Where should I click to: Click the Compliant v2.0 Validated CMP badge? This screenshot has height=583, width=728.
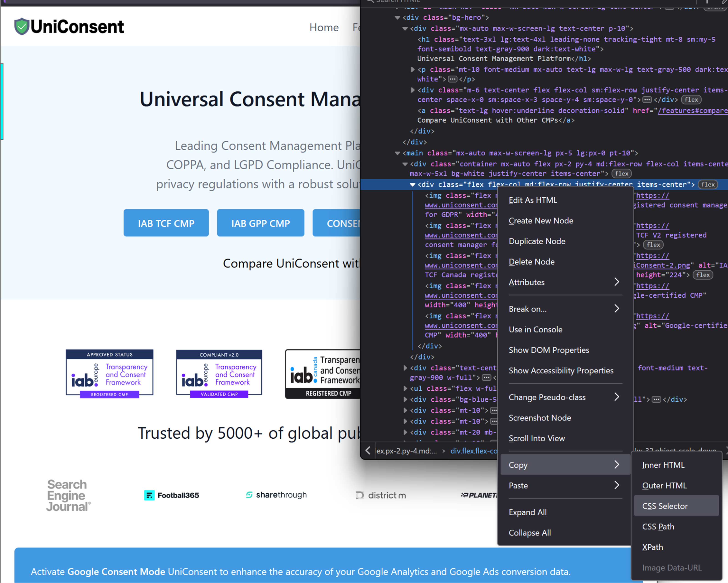[219, 374]
